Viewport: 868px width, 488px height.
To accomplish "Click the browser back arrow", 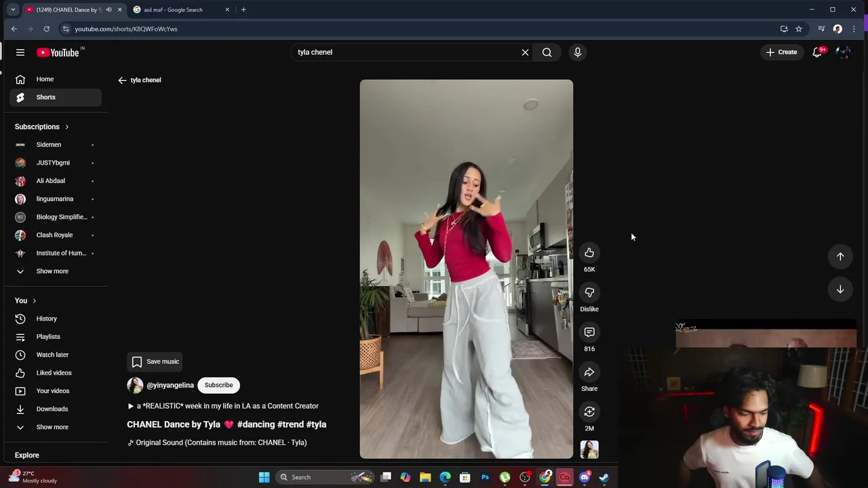I will 14,29.
